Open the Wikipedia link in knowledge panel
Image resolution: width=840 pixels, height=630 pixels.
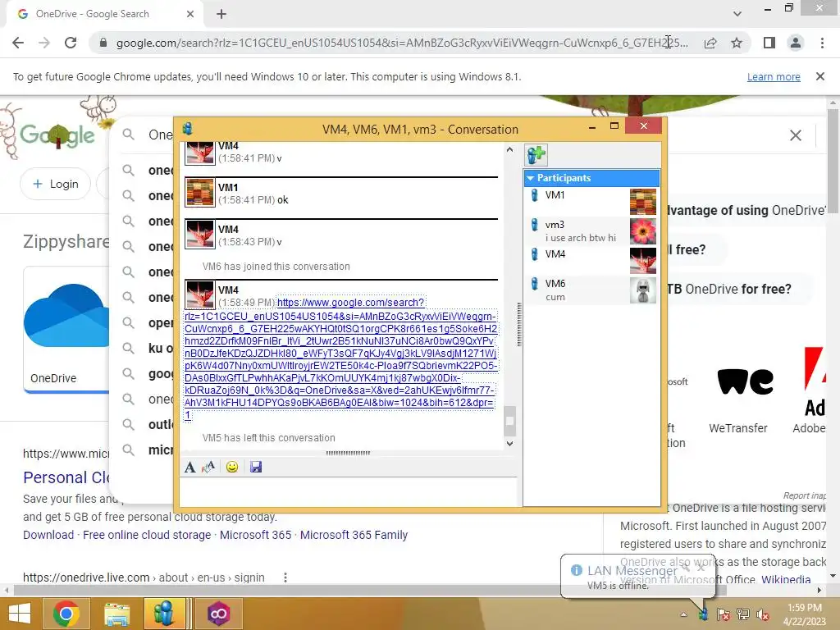click(786, 579)
